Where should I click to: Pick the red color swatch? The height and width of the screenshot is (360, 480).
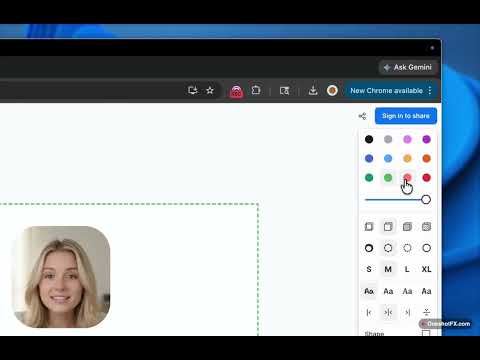(x=426, y=178)
